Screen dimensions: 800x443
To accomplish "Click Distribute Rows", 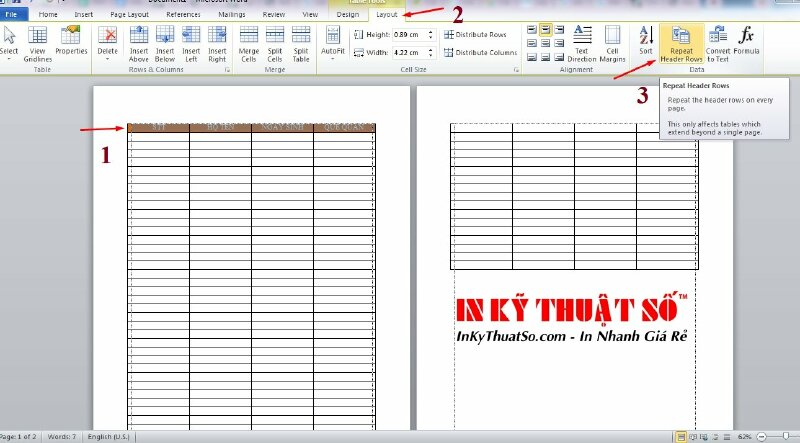I will tap(475, 35).
